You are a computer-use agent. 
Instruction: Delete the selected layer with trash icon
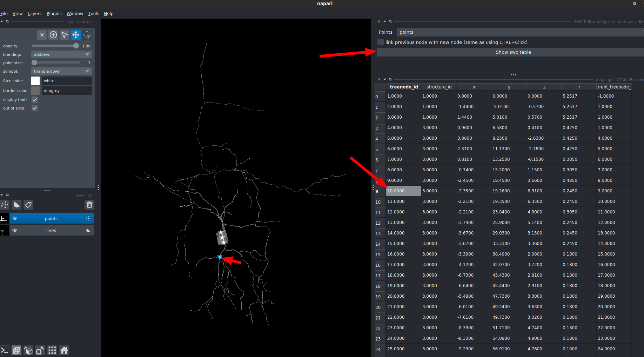pyautogui.click(x=89, y=205)
